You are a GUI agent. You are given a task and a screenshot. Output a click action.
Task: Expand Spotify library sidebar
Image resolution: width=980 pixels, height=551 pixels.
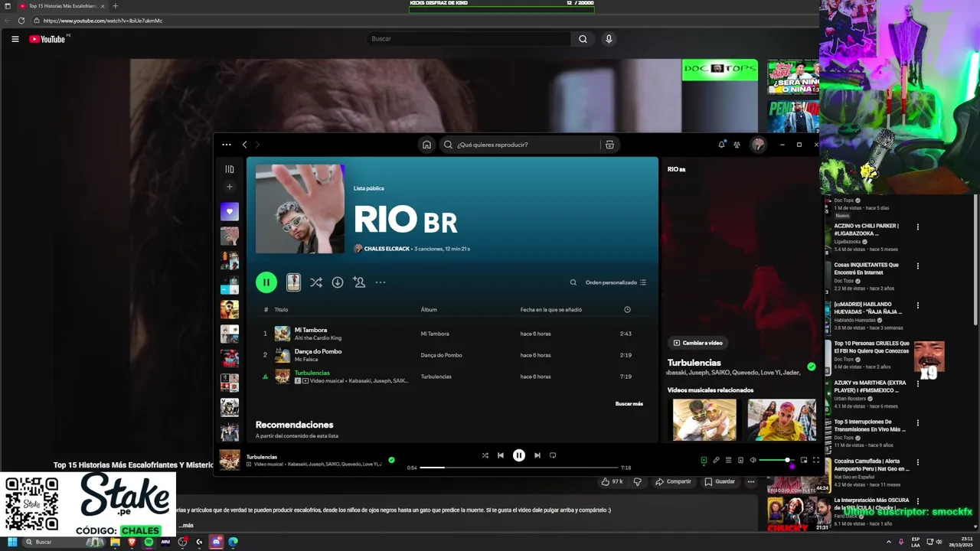click(230, 169)
